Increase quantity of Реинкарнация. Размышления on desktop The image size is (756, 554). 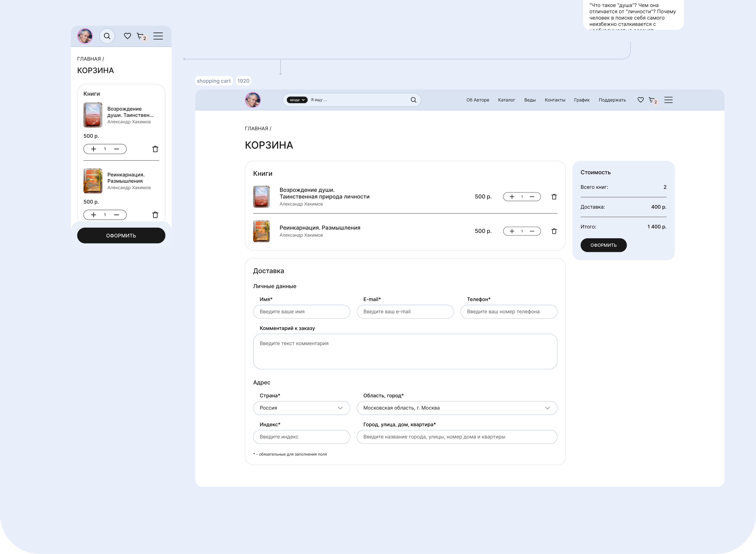click(512, 231)
